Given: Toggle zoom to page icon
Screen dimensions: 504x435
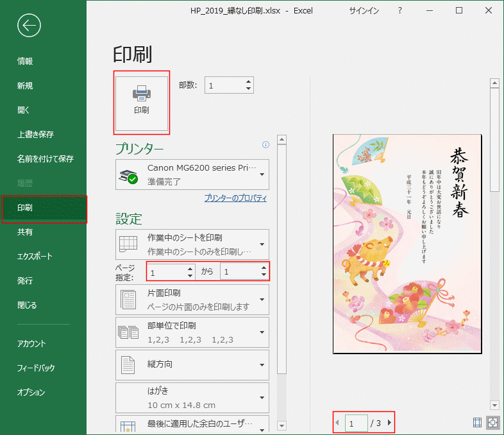Looking at the screenshot, I should click(492, 422).
